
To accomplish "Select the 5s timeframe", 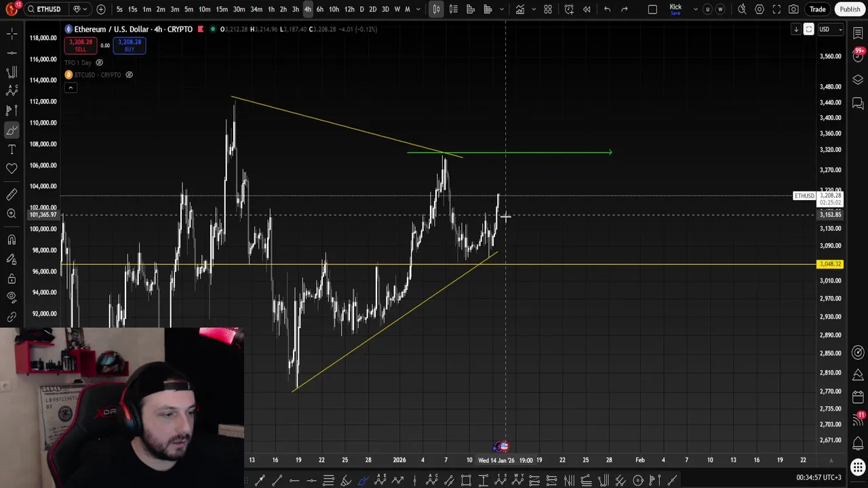I will click(119, 9).
